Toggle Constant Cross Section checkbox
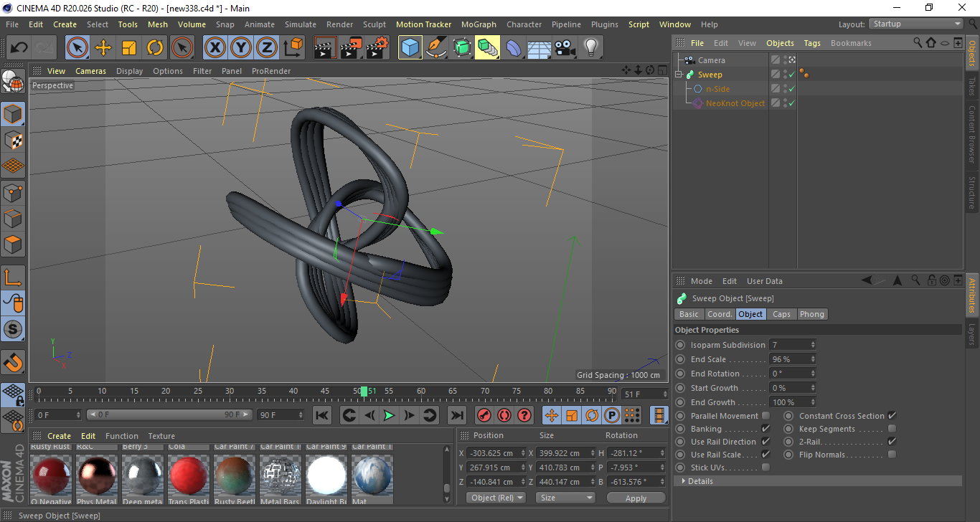980x522 pixels. [892, 416]
